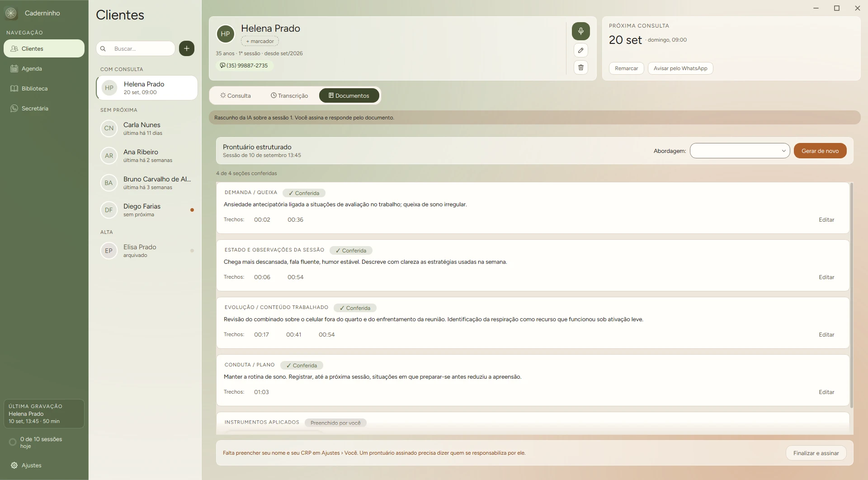
Task: Add a marcador tag to client
Action: click(260, 41)
